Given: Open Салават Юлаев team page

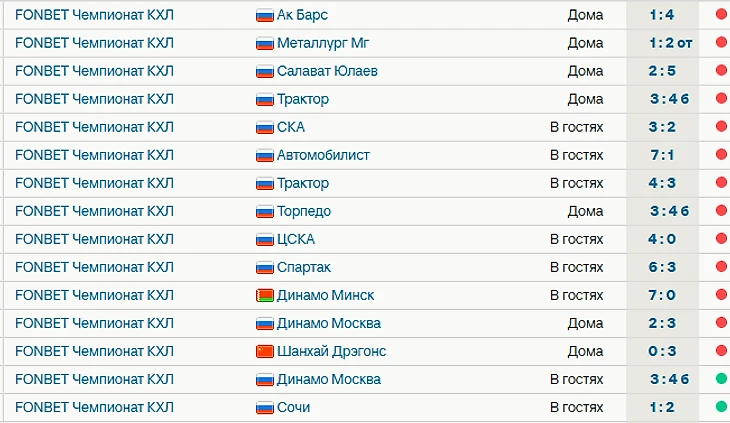Looking at the screenshot, I should click(x=327, y=71).
